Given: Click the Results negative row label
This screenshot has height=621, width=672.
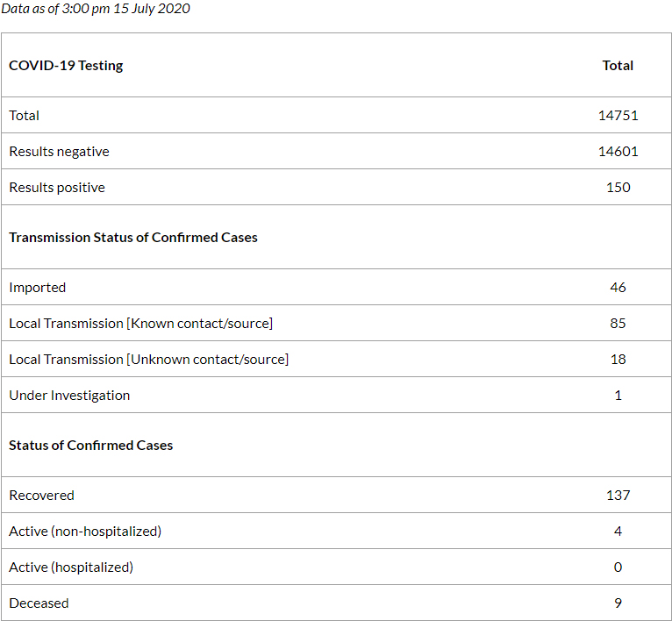Looking at the screenshot, I should (x=59, y=152).
